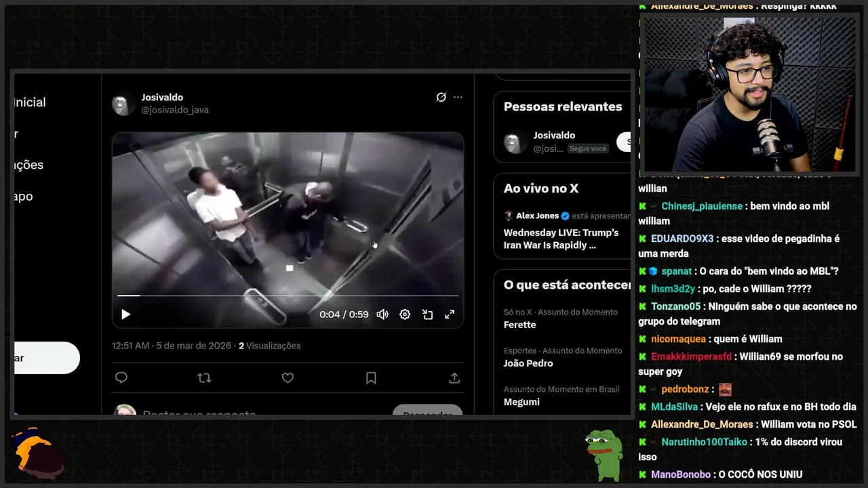Expand video to fullscreen

point(450,314)
